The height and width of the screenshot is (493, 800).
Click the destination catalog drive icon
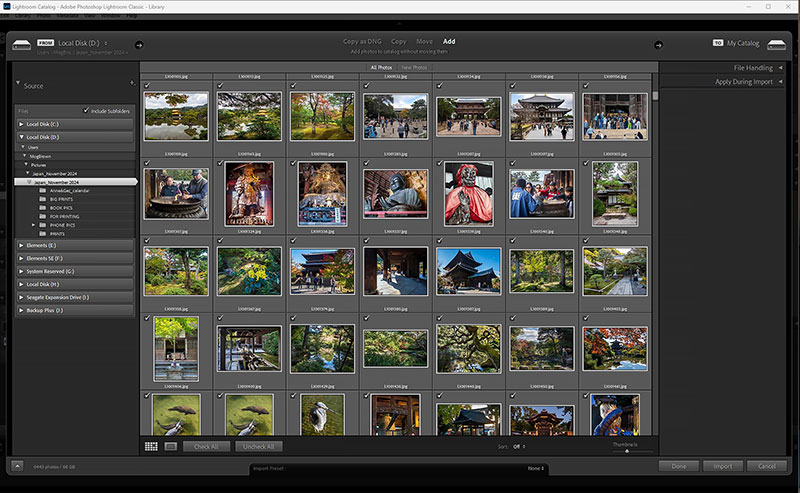click(x=778, y=44)
